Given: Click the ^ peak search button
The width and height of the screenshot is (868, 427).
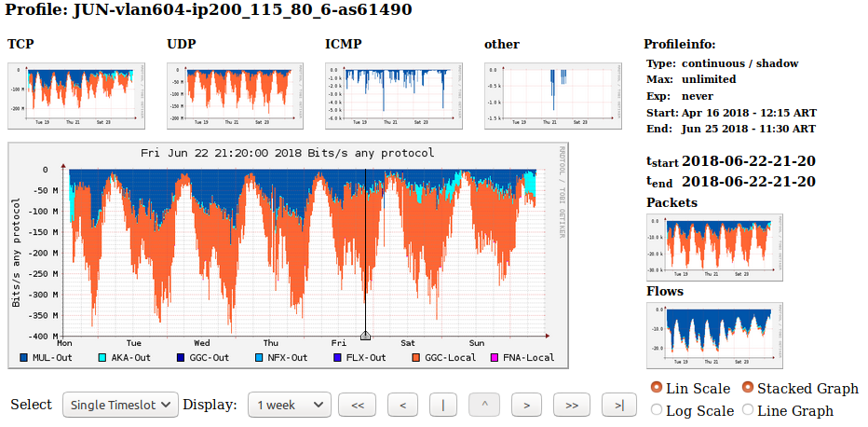Looking at the screenshot, I should [484, 405].
